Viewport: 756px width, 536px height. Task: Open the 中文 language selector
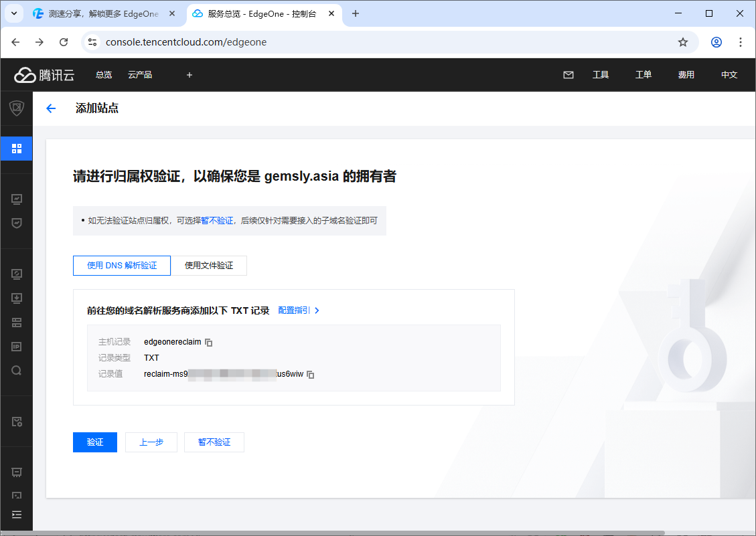coord(729,75)
